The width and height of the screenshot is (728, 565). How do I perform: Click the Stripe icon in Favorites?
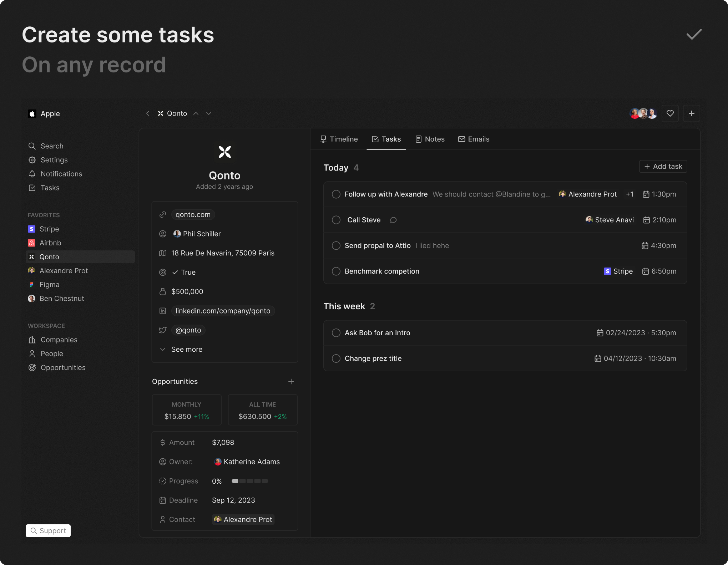coord(32,229)
